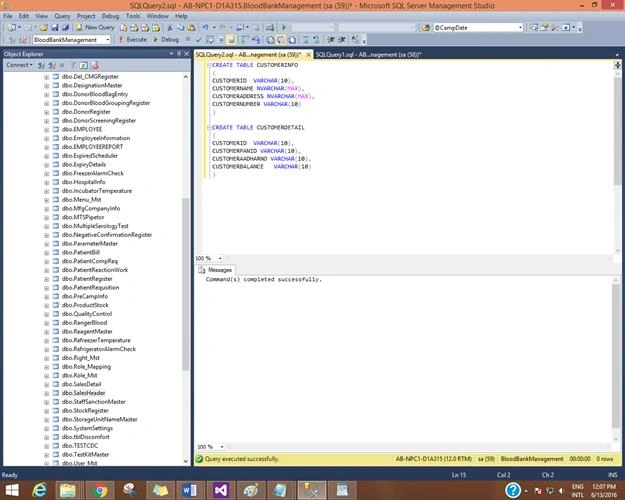Open the @CampDate find combo box

478,28
